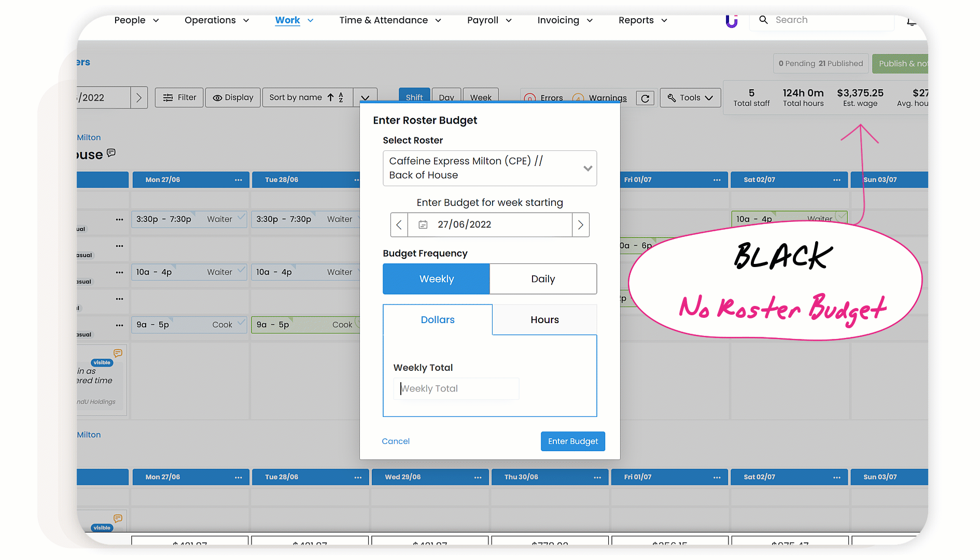Open the Tools dropdown
Viewport: 980px width, 560px height.
(690, 97)
